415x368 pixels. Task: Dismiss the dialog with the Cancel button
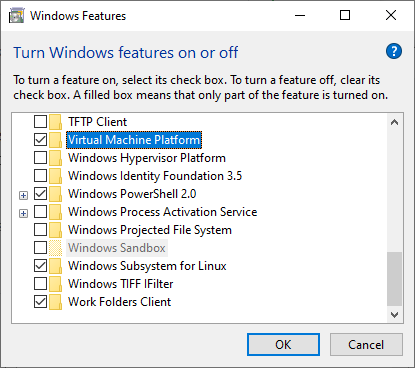tap(366, 345)
